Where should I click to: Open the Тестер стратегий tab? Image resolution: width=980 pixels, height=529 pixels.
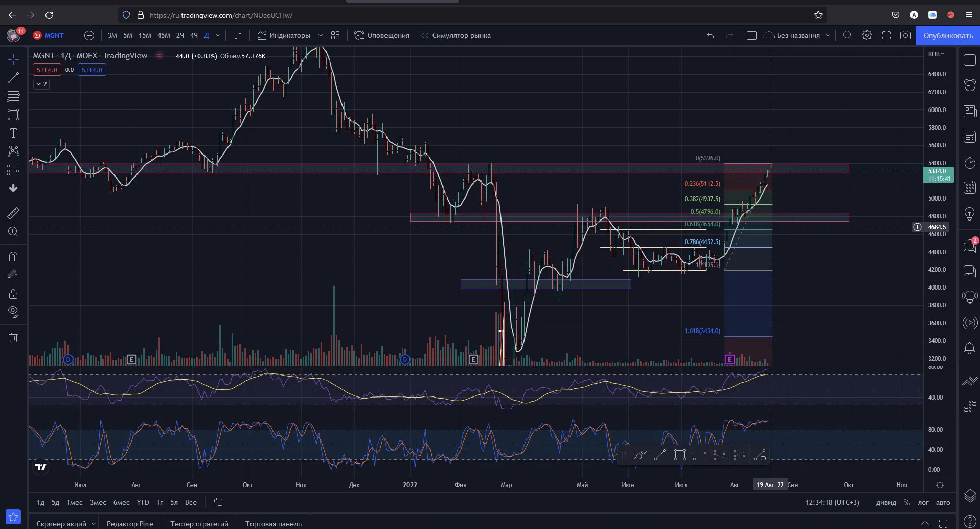(199, 524)
